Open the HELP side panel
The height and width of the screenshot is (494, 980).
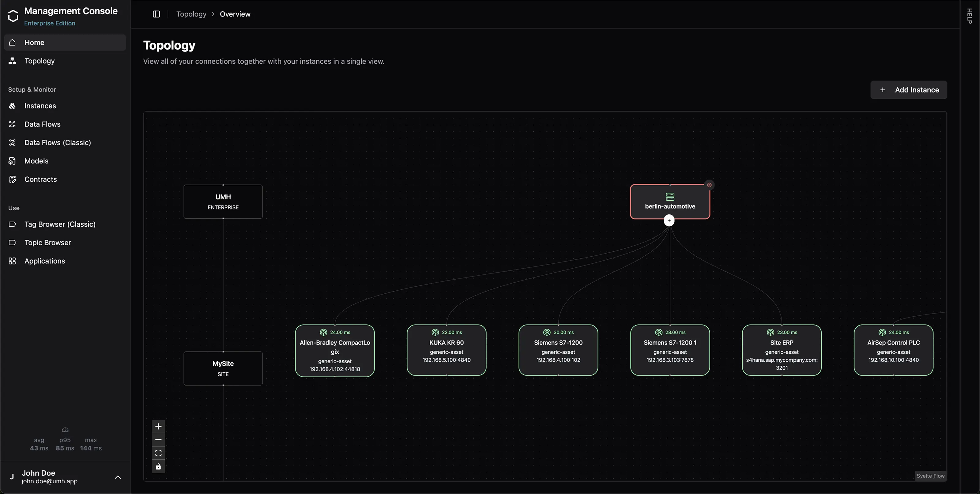coord(969,16)
